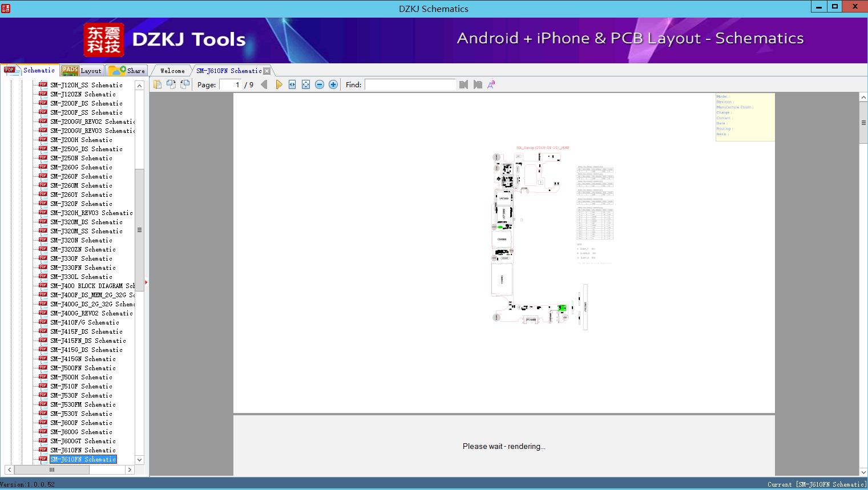Open SM-J200H Schematic

click(81, 140)
